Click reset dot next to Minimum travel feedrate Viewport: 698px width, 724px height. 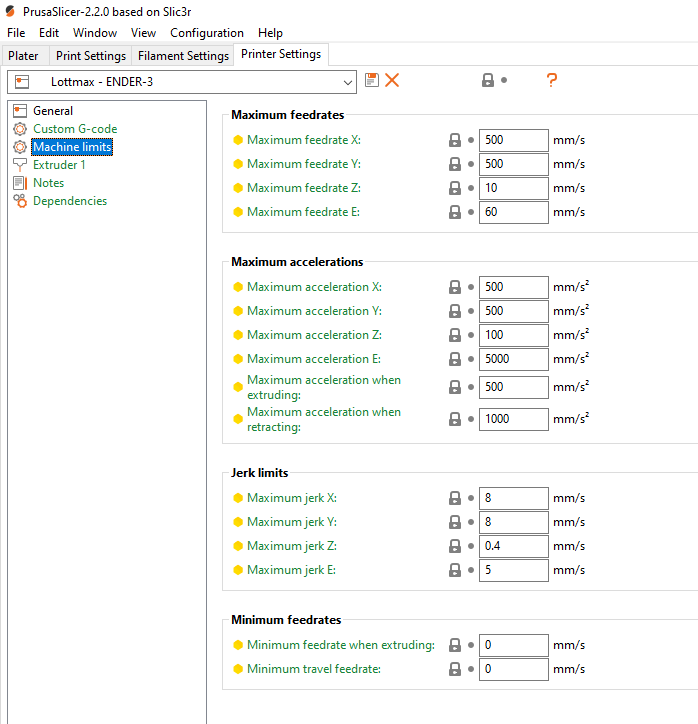coord(471,669)
